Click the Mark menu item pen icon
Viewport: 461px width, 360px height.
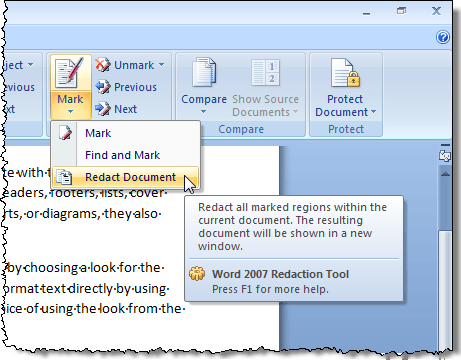coord(65,133)
